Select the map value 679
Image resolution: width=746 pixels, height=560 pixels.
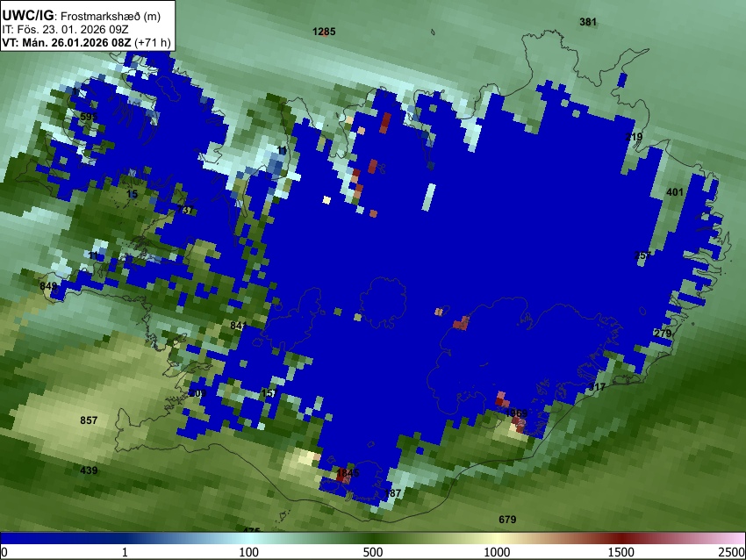point(507,519)
